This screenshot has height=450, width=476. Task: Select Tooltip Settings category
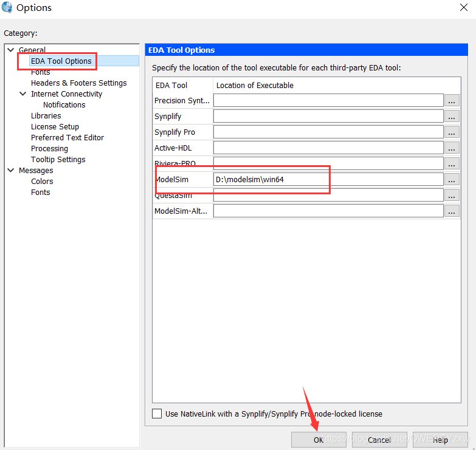58,159
